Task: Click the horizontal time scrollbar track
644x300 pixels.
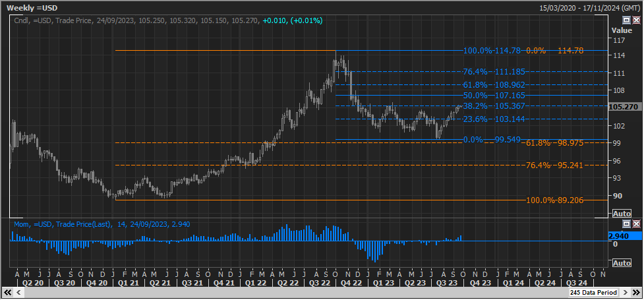Action: pos(296,292)
